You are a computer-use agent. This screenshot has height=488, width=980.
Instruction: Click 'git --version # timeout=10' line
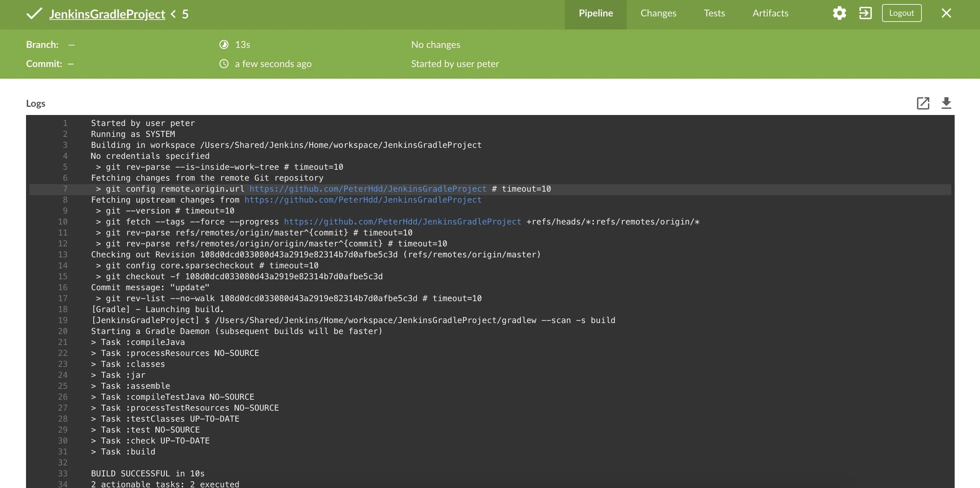point(165,211)
